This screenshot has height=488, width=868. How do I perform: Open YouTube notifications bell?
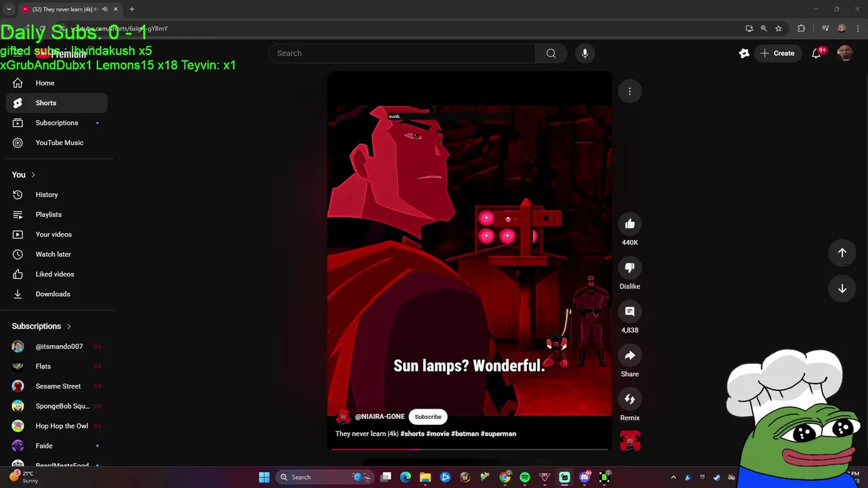(x=816, y=53)
